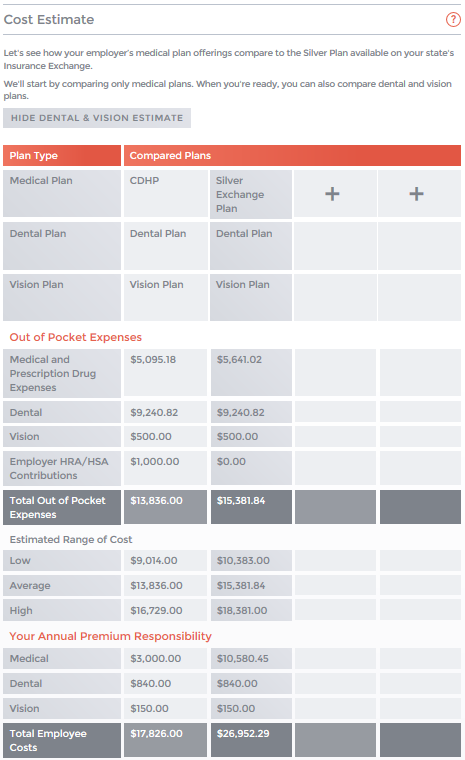Click the CDHP Dental Plan cell
465x760 pixels.
pos(166,246)
